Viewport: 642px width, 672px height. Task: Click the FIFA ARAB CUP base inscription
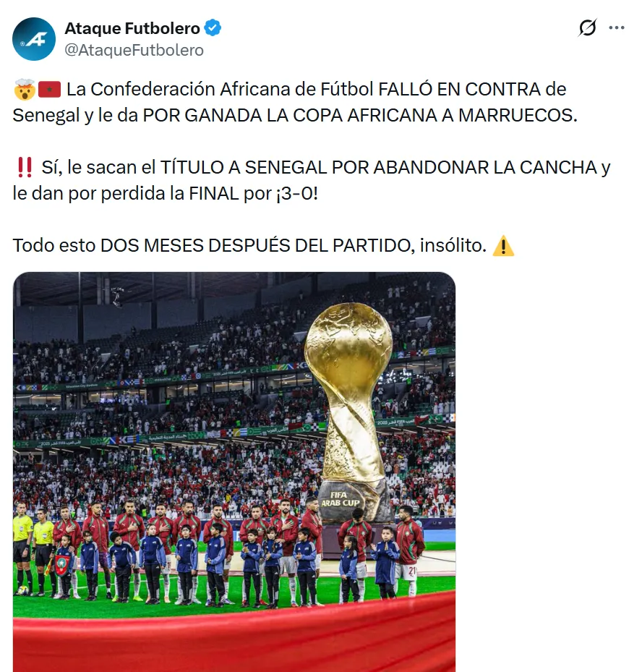point(341,499)
